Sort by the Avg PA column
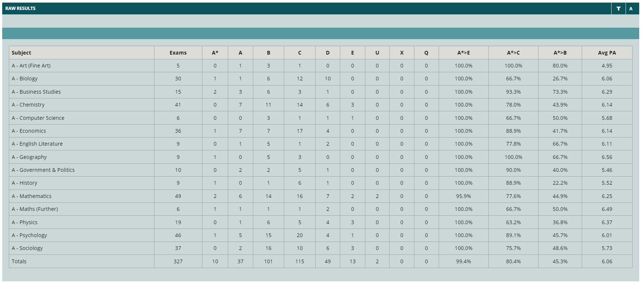 [x=607, y=53]
